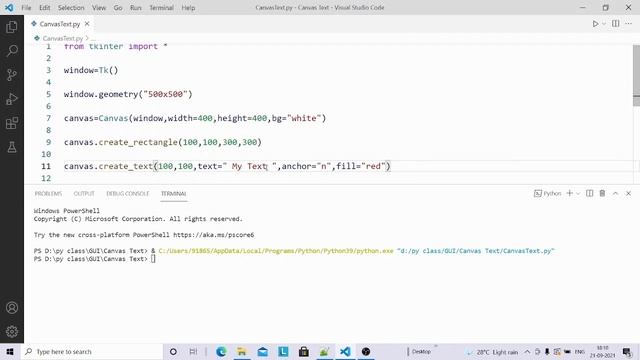Open the View menu
This screenshot has height=360, width=640.
click(x=99, y=8)
